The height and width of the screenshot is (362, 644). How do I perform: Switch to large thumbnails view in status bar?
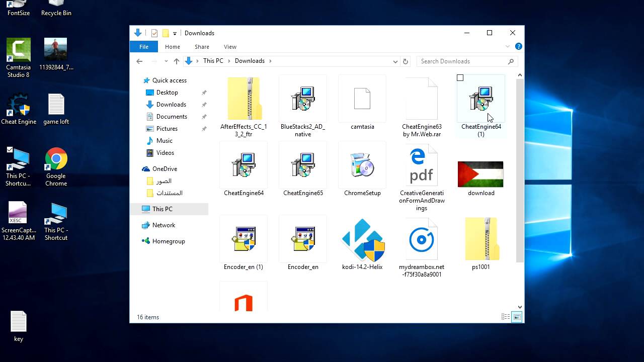[x=517, y=317]
